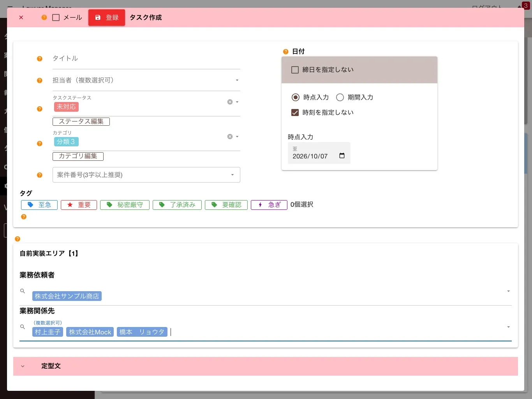Viewport: 532px width, 399px height.
Task: Click help icon next to メール checkbox
Action: [44, 18]
